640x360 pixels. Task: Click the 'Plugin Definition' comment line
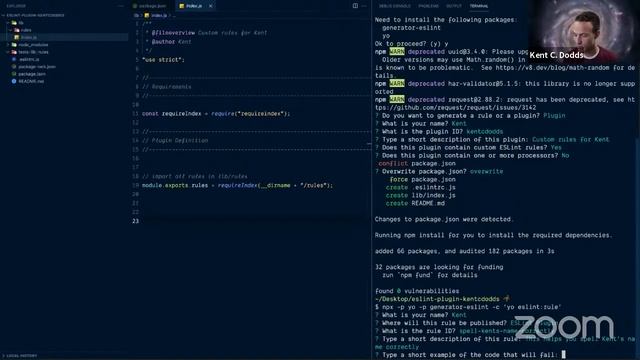[x=175, y=140]
